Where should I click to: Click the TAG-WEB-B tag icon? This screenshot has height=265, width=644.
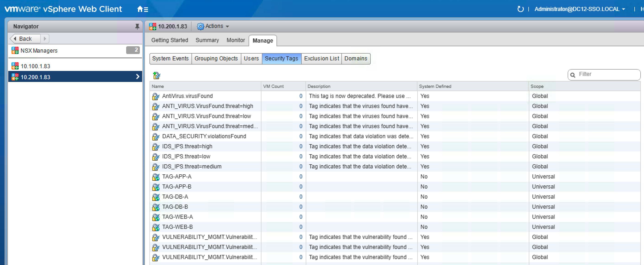[x=156, y=227]
